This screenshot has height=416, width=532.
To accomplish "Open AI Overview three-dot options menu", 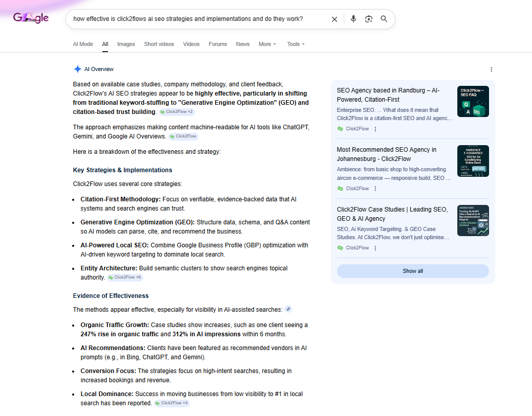I will [491, 70].
